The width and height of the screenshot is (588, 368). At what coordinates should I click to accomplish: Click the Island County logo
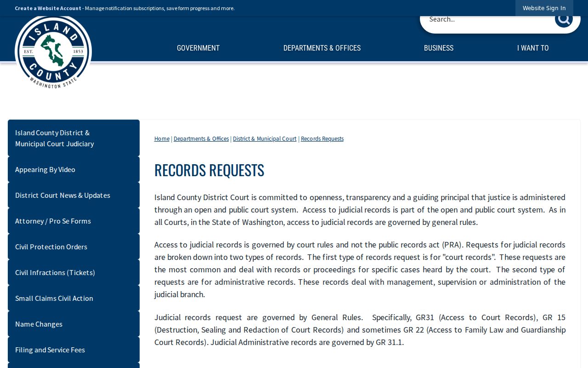click(53, 52)
